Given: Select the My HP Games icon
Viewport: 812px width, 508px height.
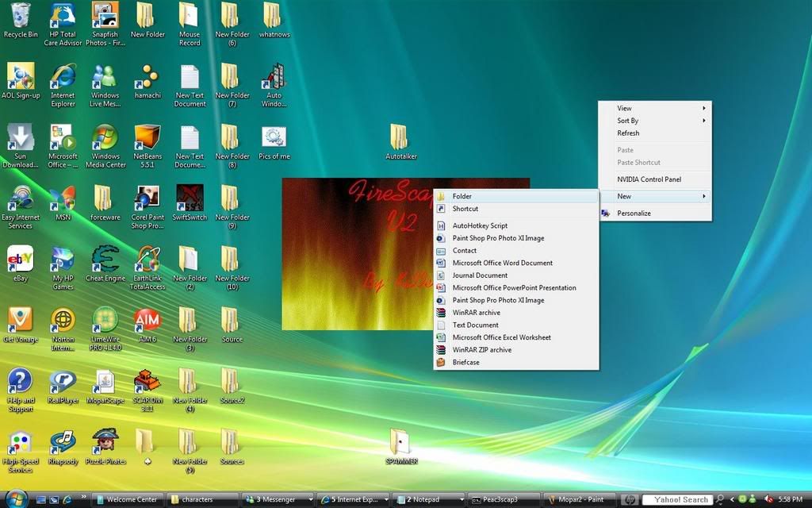Looking at the screenshot, I should 63,267.
